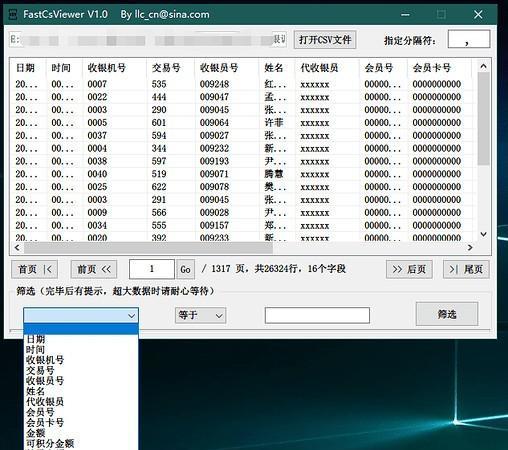Viewport: 508px width, 450px height.
Task: Click the filter value input field
Action: [x=317, y=315]
